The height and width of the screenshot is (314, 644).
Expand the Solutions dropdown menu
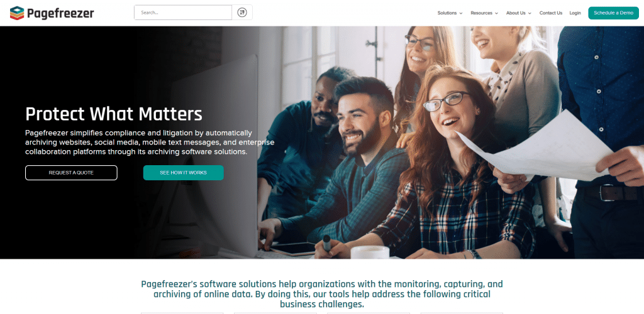(x=450, y=13)
